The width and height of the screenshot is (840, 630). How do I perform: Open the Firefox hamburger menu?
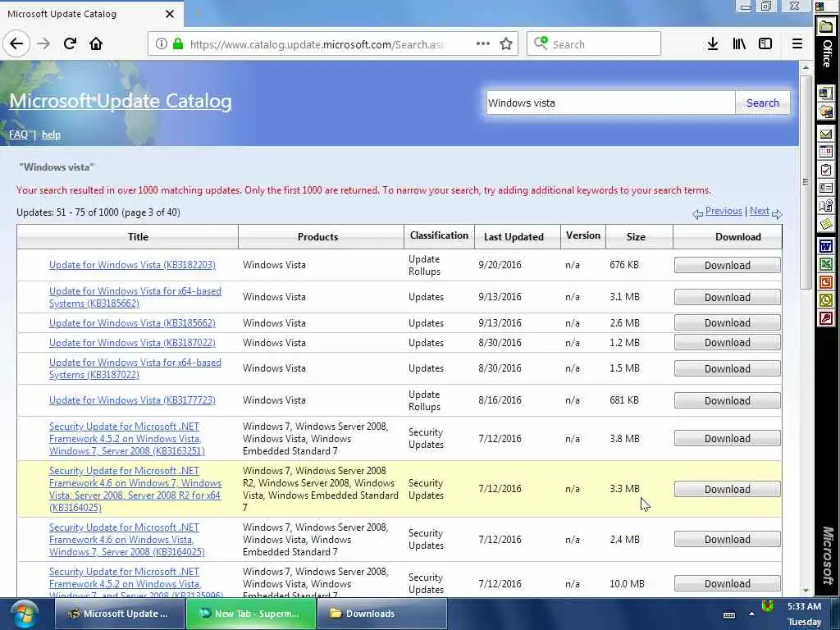point(797,44)
